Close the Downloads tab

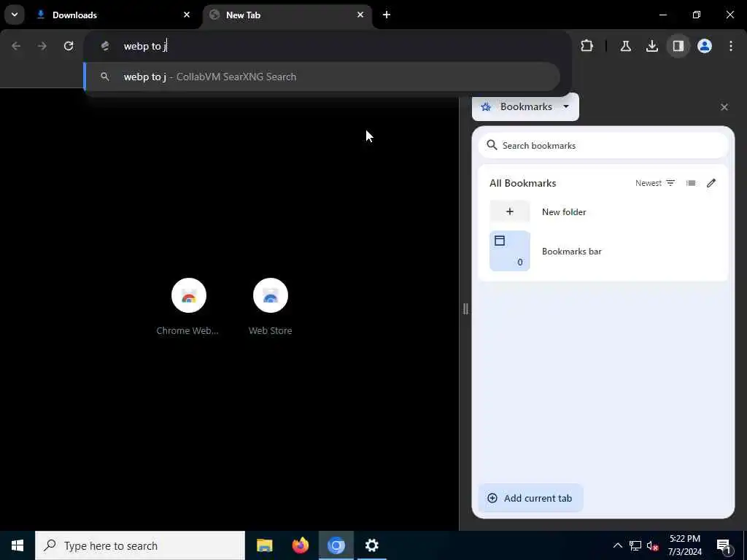pyautogui.click(x=187, y=15)
